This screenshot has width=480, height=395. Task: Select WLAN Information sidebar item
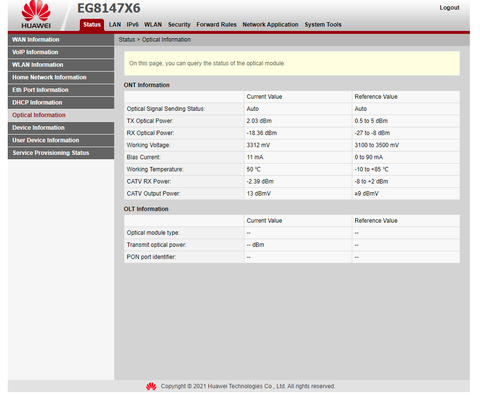[61, 65]
